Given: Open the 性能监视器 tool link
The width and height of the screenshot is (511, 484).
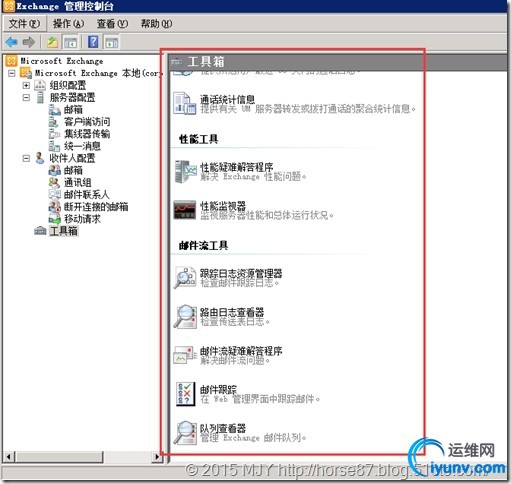Looking at the screenshot, I should point(223,206).
